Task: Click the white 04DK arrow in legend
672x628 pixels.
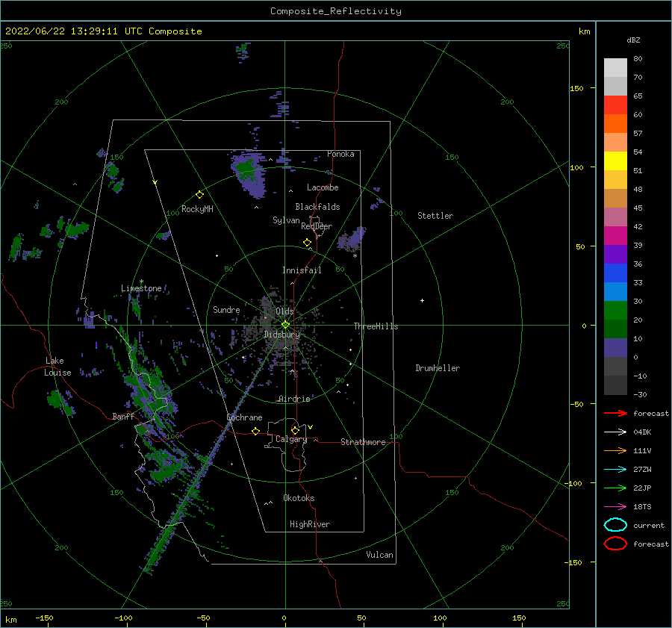Action: (x=615, y=432)
